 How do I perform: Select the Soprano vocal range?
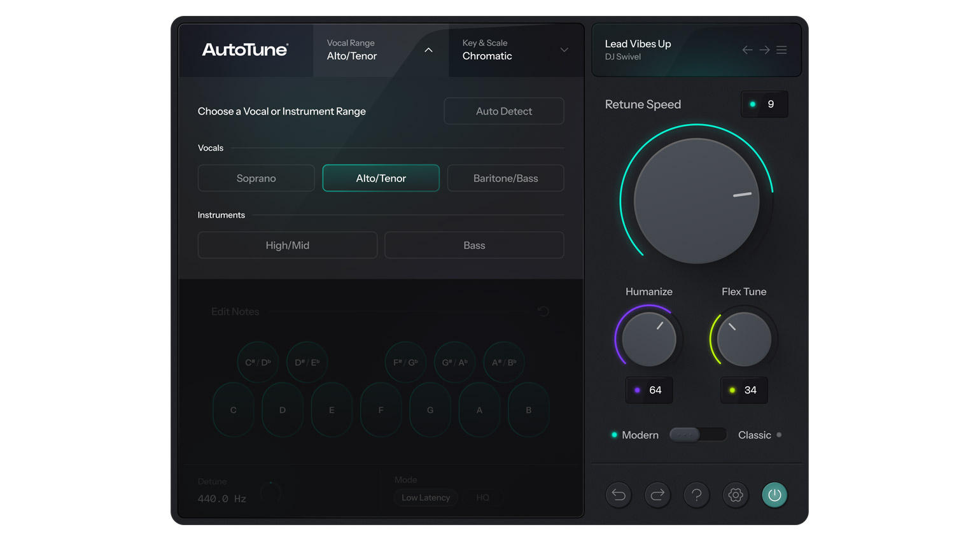pyautogui.click(x=256, y=178)
